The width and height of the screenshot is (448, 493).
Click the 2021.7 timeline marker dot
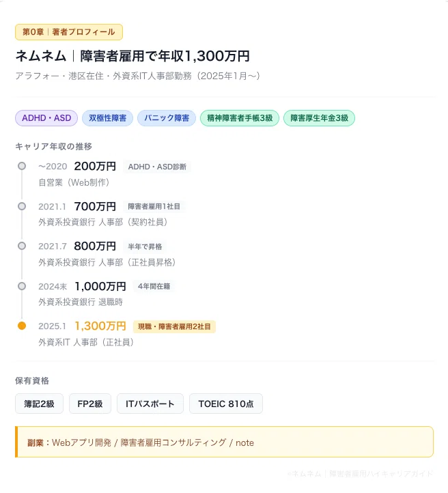22,246
